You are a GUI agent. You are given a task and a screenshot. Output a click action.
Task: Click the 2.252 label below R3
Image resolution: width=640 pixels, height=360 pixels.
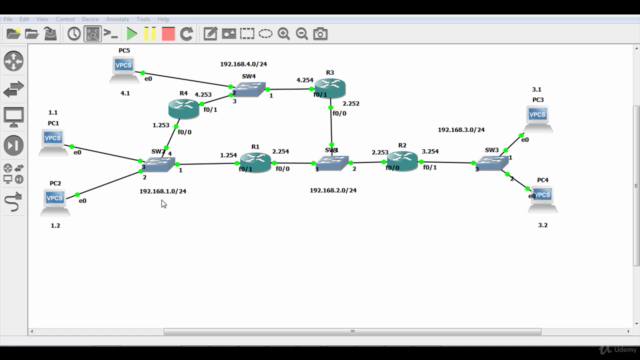pyautogui.click(x=351, y=103)
